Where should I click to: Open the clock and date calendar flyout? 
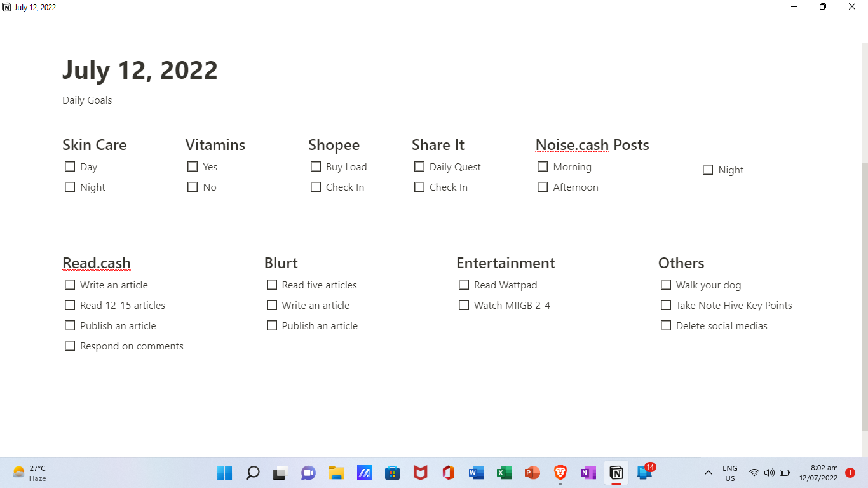[x=818, y=473]
